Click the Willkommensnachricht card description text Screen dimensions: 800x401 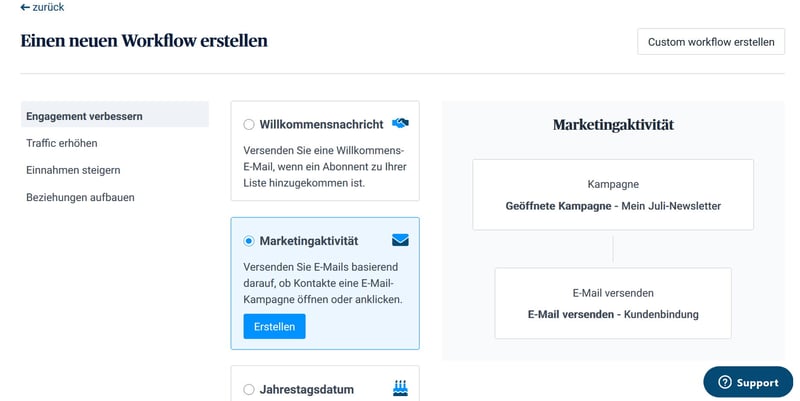[325, 166]
